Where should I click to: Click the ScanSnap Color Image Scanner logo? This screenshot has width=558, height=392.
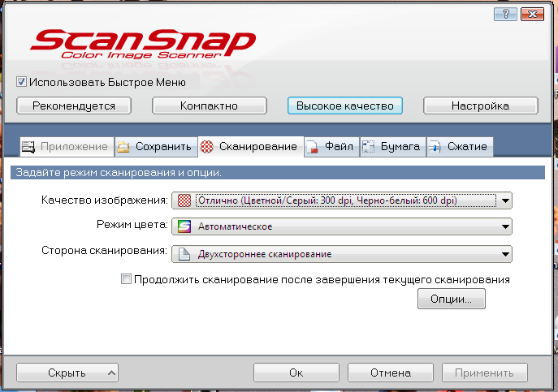[143, 44]
